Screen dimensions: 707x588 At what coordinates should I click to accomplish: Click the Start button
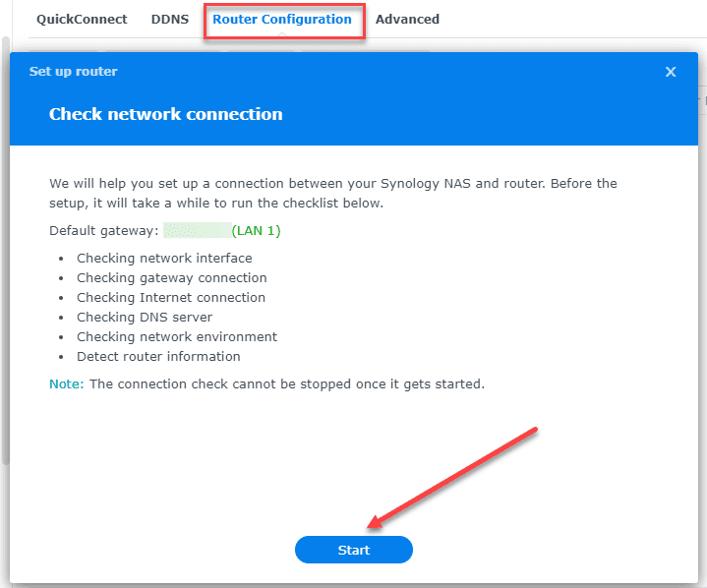[354, 551]
